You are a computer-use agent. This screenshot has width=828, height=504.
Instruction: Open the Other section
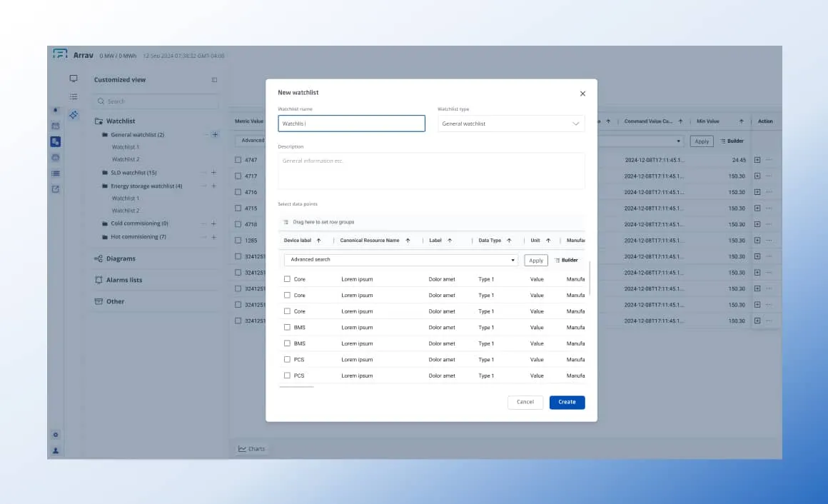(109, 302)
